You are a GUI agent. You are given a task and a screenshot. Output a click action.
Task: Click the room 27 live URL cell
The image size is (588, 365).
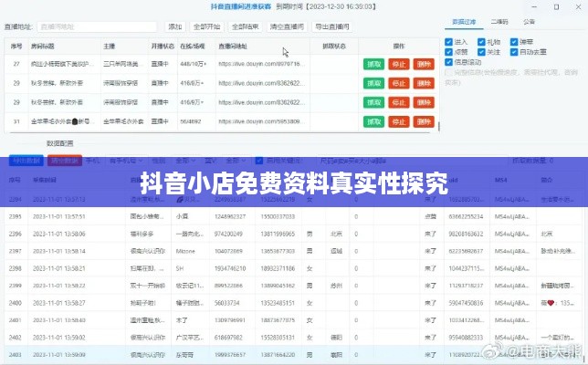click(x=262, y=64)
